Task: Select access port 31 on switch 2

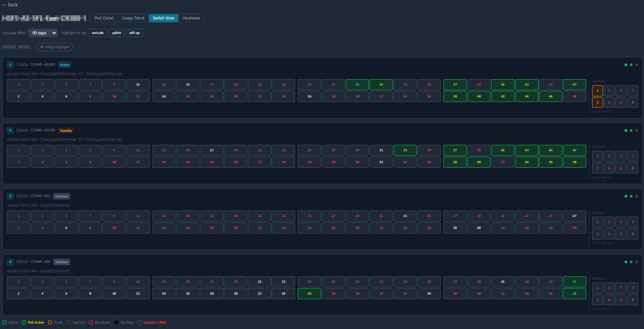Action: (x=381, y=150)
